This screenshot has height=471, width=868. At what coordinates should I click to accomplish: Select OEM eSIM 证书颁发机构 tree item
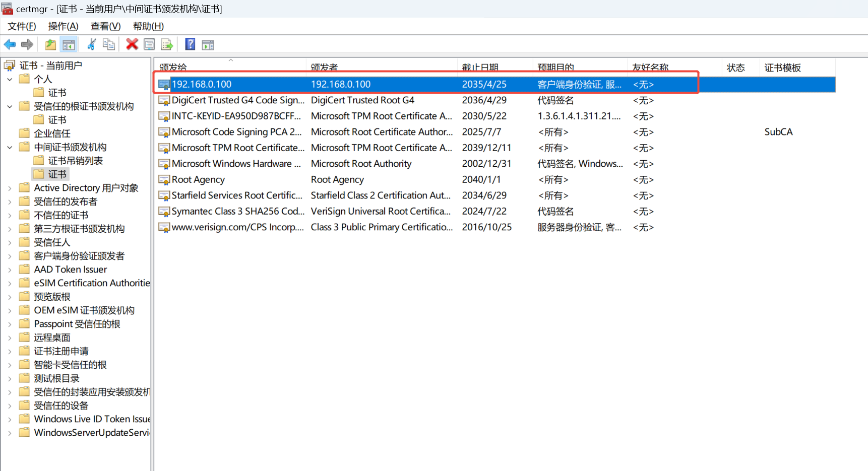(x=84, y=310)
